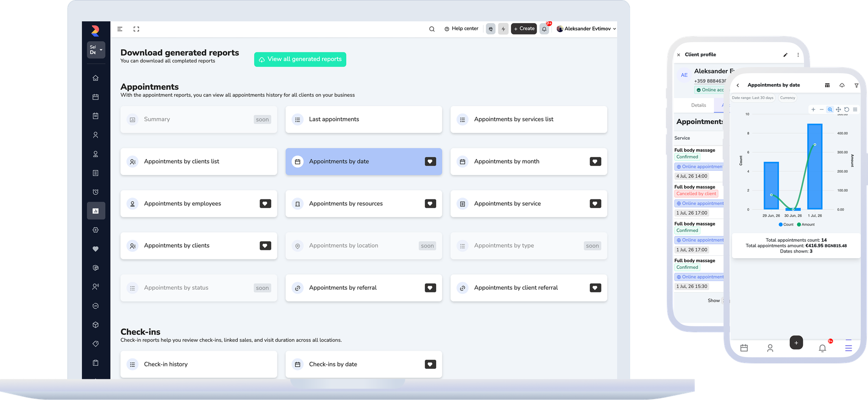868x400 pixels.
Task: Tap the edit pencil on Client profile
Action: click(x=785, y=55)
